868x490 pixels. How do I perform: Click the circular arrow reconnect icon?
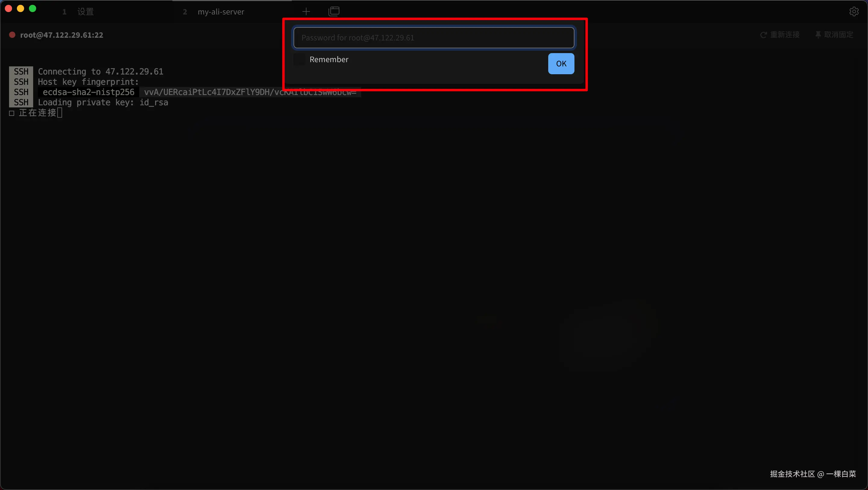pyautogui.click(x=763, y=35)
